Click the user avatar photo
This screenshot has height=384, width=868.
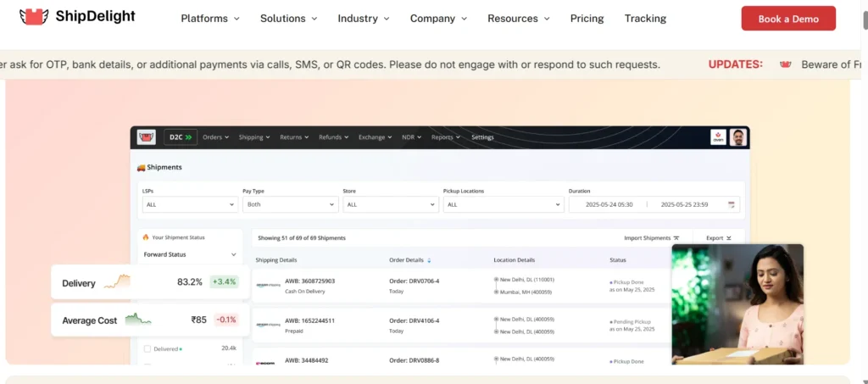(738, 137)
